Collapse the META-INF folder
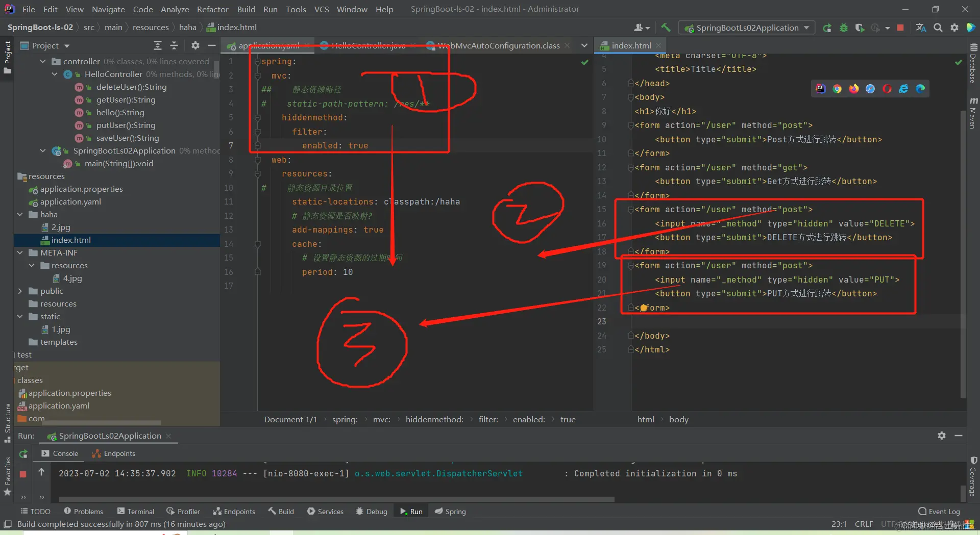Viewport: 980px width, 535px height. 20,253
